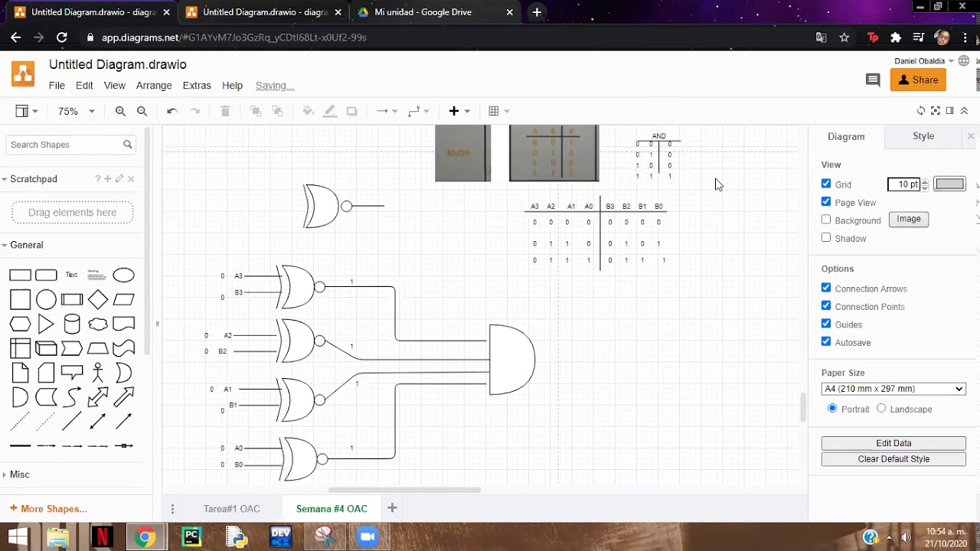Open the Table insert dropdown

(499, 111)
